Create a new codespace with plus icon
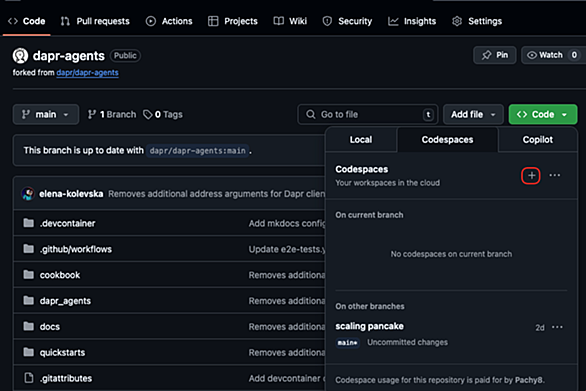586x391 pixels. point(531,175)
